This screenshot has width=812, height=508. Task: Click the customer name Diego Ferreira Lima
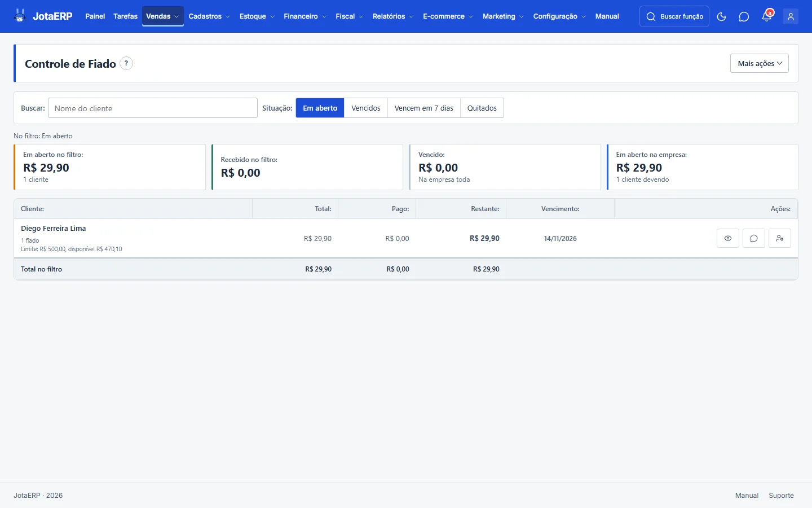coord(54,229)
